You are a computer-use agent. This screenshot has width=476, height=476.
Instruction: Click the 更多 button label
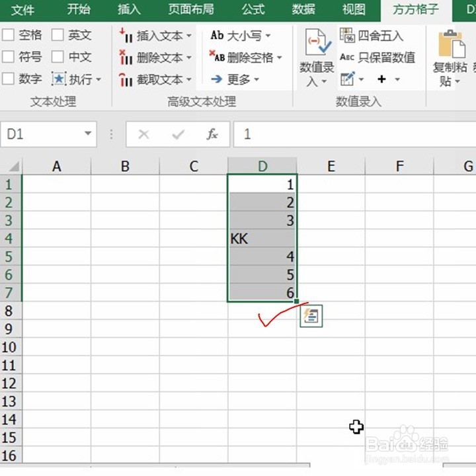click(x=239, y=79)
